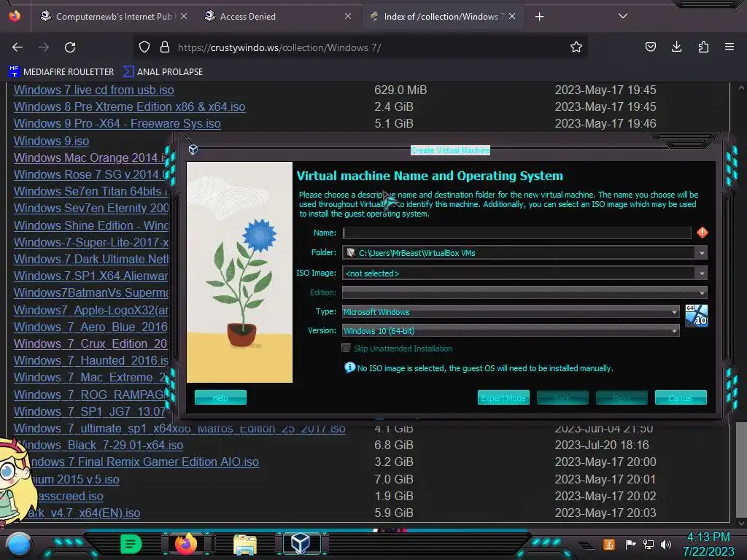Click the plant illustration in the wizard
747x560 pixels.
(239, 273)
